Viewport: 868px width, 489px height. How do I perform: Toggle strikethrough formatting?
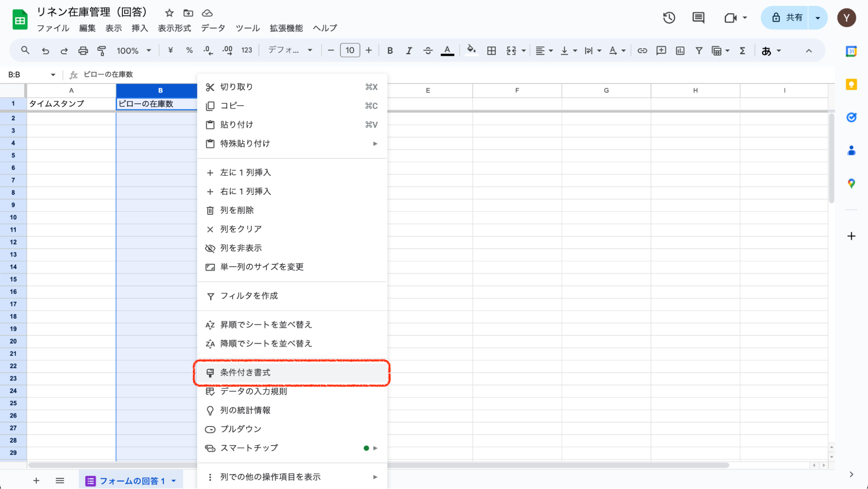(x=428, y=51)
